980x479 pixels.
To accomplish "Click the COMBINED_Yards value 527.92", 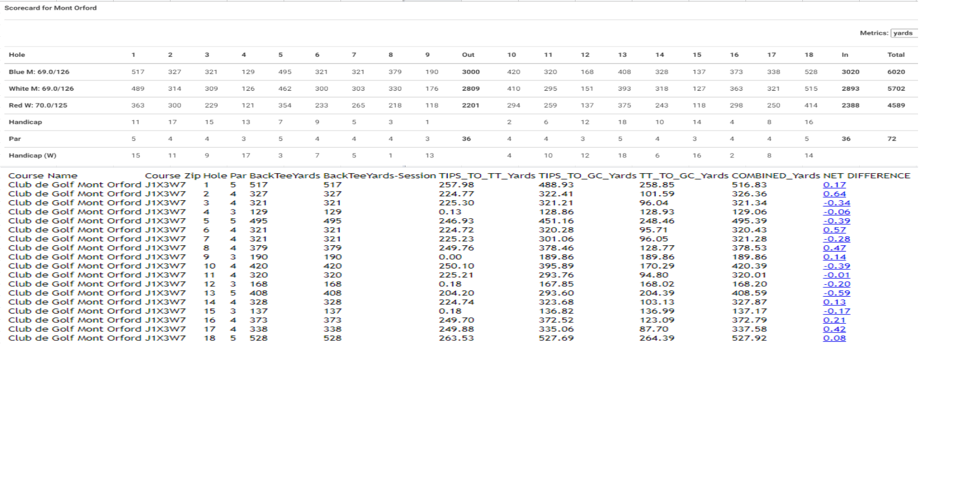I will pyautogui.click(x=749, y=338).
